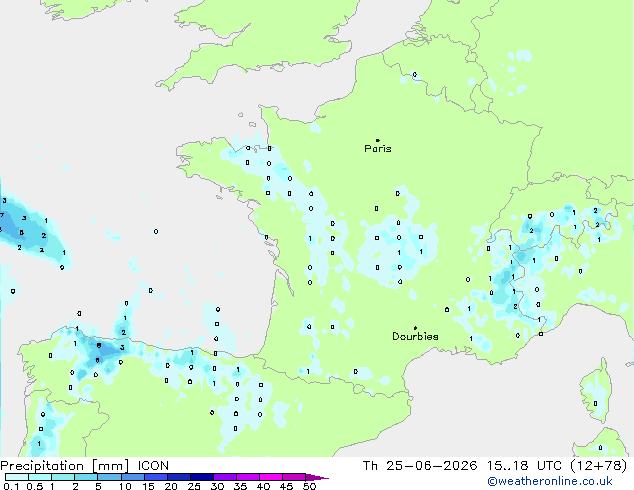
Task: Select the 40 mm magenta legend swatch
Action: pos(271,477)
